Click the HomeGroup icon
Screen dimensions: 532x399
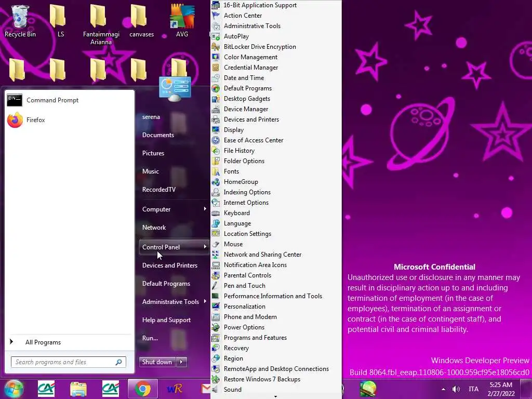click(x=216, y=182)
